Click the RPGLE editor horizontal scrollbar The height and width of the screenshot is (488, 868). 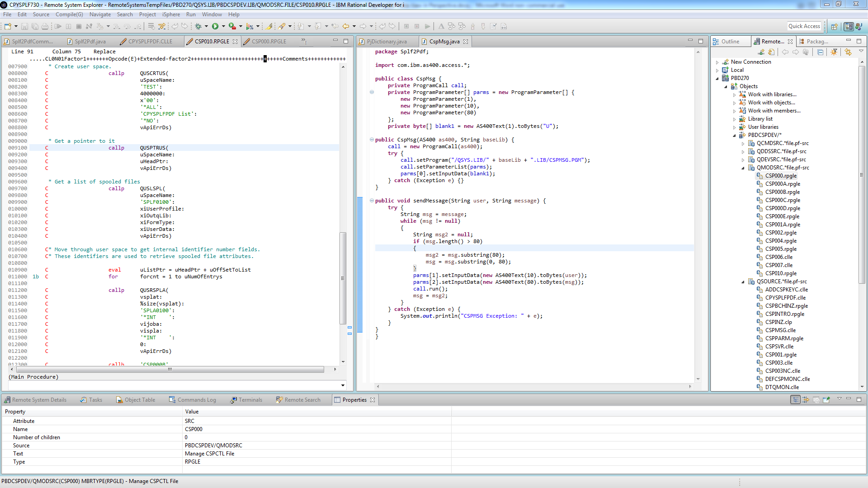click(170, 369)
